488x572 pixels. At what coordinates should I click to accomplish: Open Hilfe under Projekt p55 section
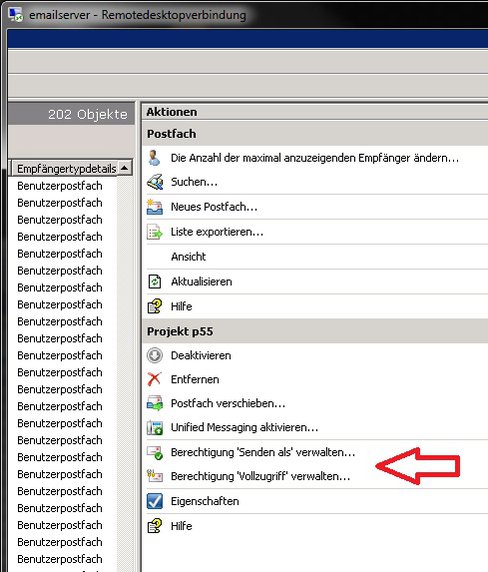tap(181, 526)
